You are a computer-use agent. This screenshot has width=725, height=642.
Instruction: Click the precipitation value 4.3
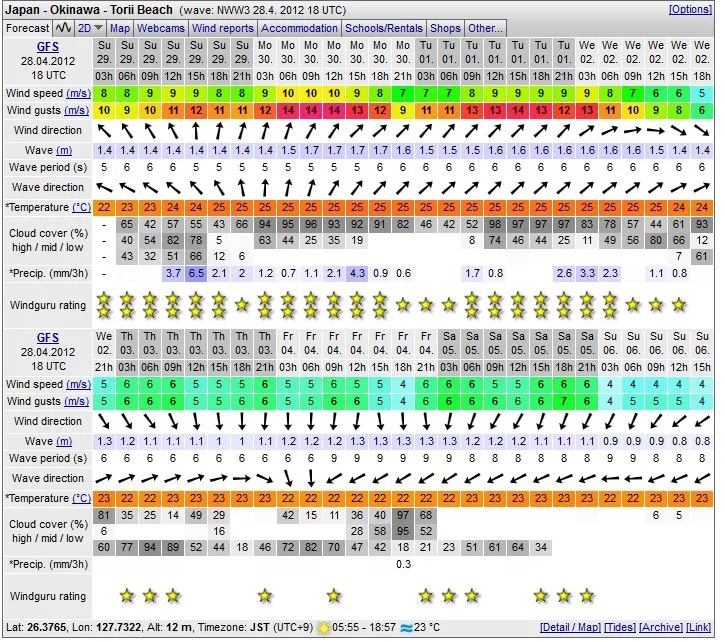tap(357, 273)
